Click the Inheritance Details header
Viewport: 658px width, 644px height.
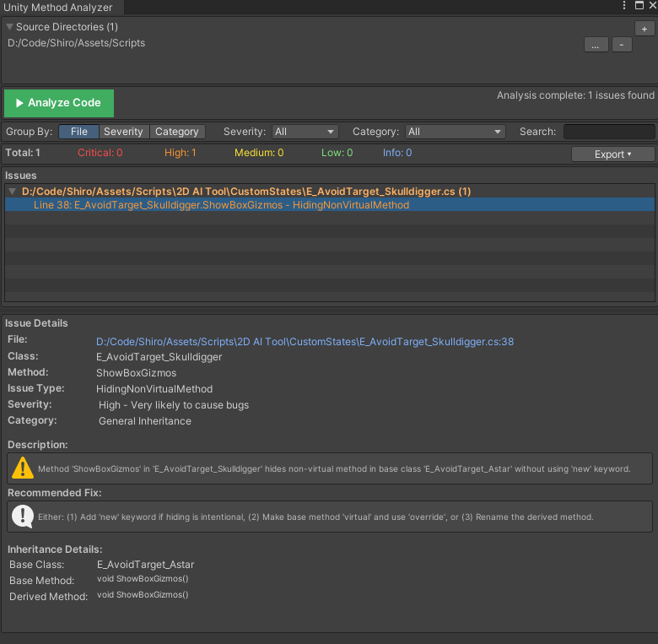pyautogui.click(x=55, y=549)
